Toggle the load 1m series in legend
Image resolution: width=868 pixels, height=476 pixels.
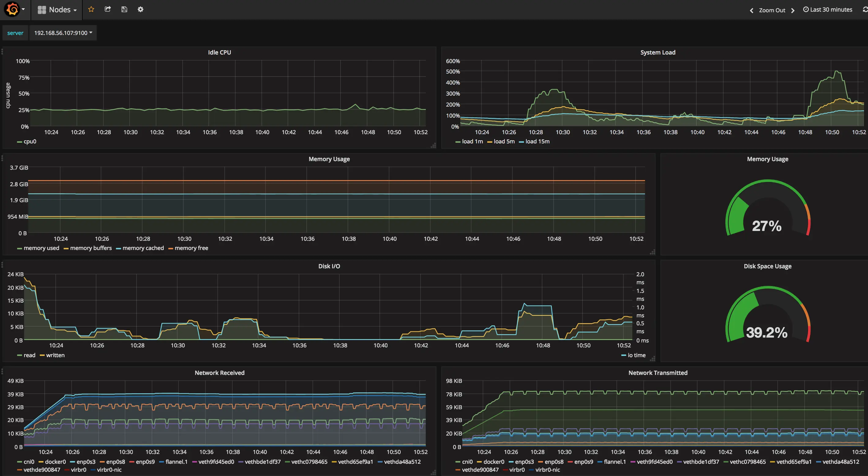(472, 142)
